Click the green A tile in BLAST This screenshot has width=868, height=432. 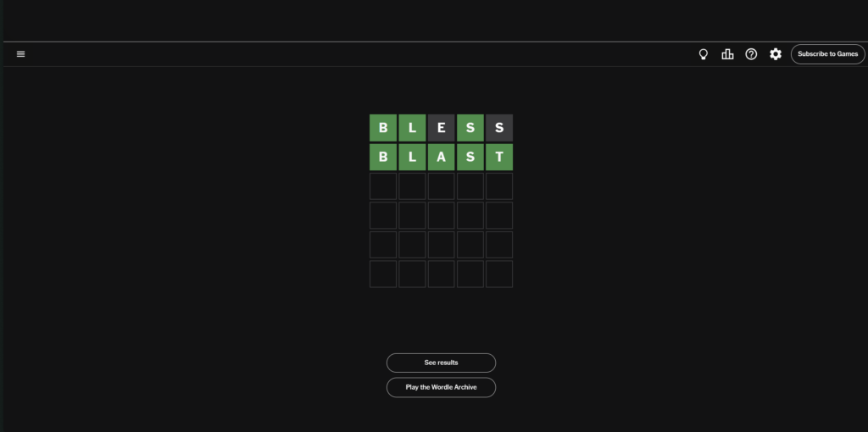pos(441,157)
